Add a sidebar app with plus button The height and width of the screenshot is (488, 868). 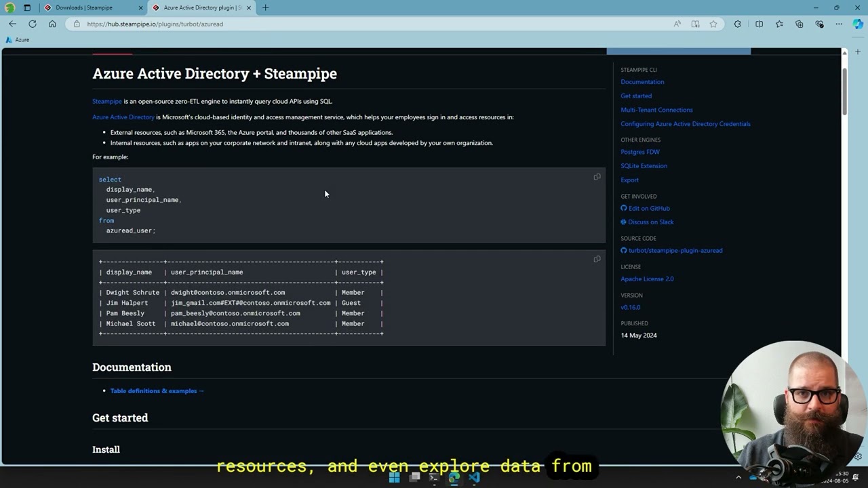(858, 52)
